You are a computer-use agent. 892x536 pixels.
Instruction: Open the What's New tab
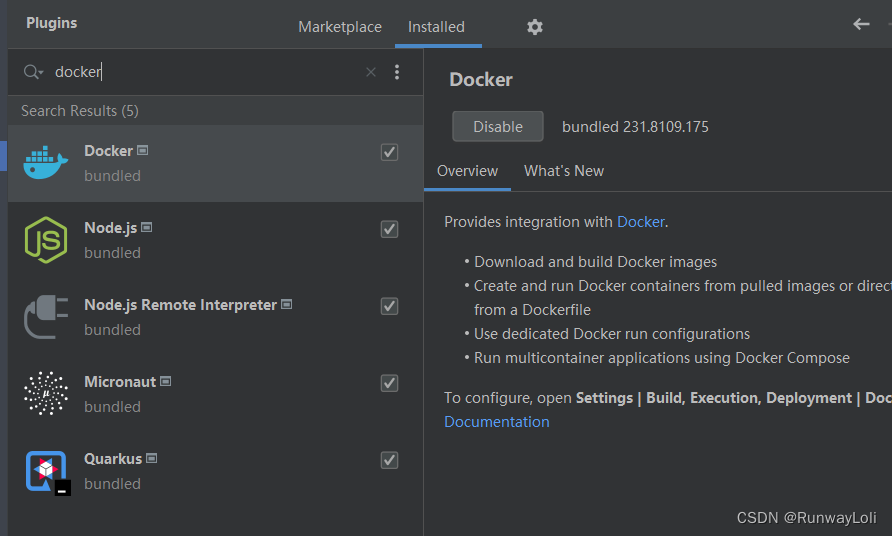(x=564, y=171)
